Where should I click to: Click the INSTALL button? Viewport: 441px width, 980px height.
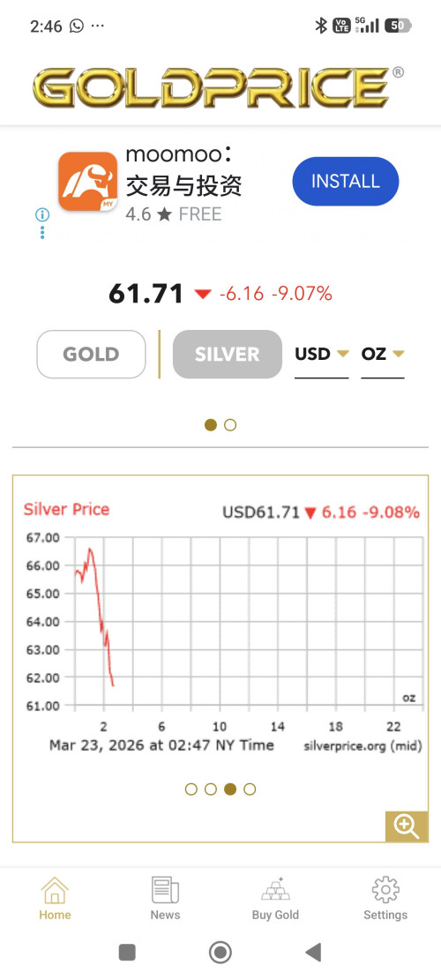click(346, 181)
